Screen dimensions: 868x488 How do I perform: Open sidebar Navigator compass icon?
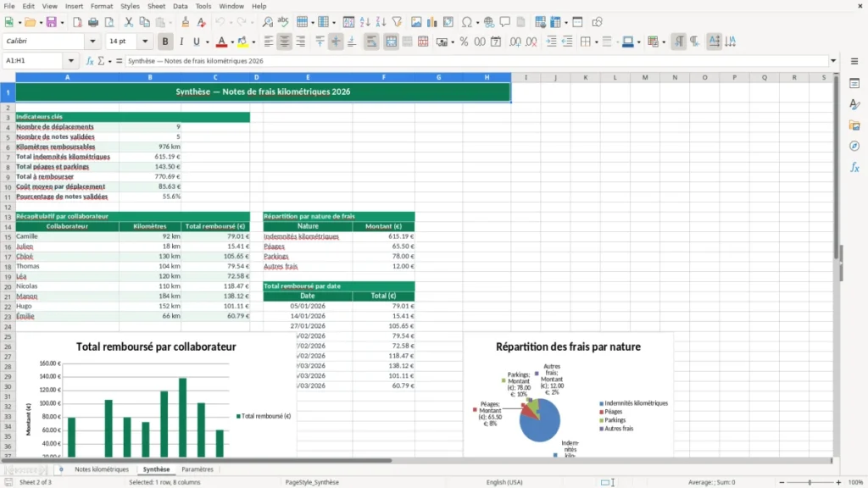coord(854,146)
